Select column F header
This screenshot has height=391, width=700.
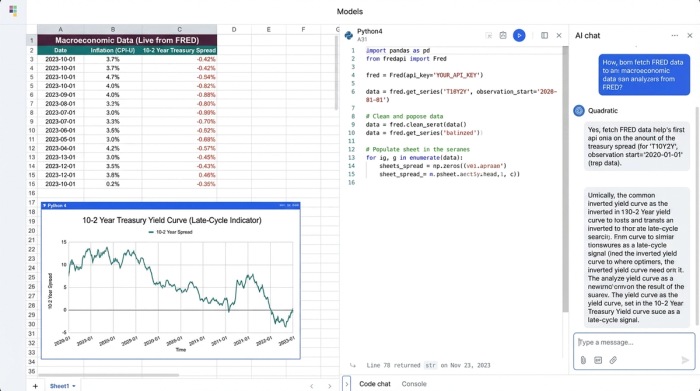pos(303,29)
